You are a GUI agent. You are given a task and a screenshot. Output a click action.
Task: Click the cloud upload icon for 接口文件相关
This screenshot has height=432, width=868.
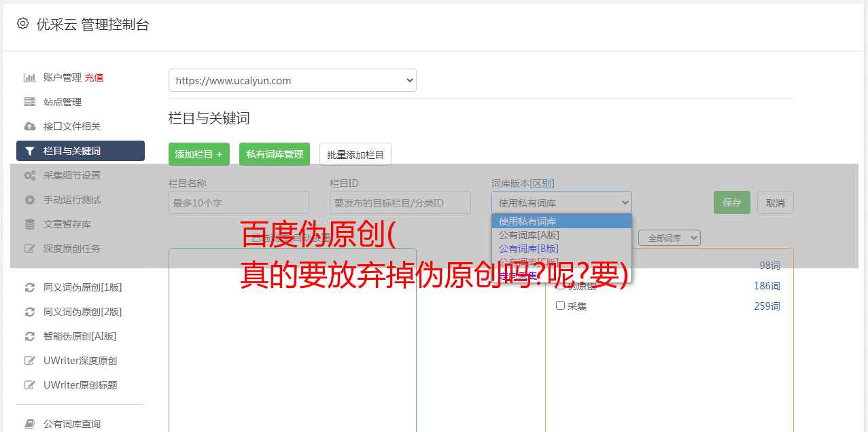tap(29, 126)
